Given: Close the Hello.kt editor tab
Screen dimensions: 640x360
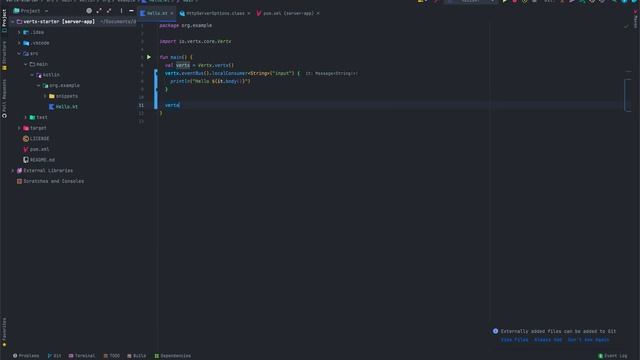Looking at the screenshot, I should [x=172, y=13].
